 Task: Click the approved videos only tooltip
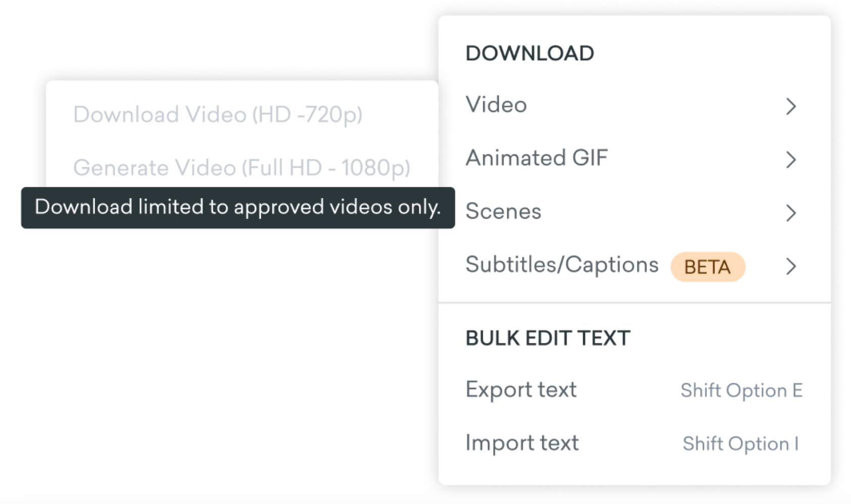[x=239, y=207]
